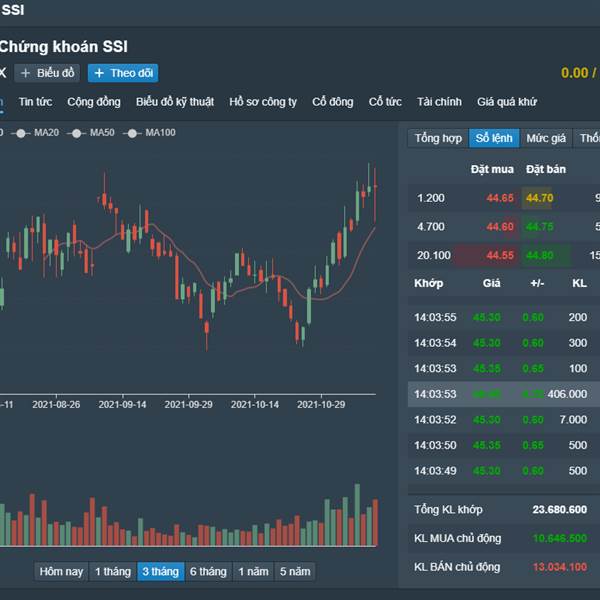
Task: Click the 14:03:54 matched trade row
Action: pyautogui.click(x=504, y=343)
